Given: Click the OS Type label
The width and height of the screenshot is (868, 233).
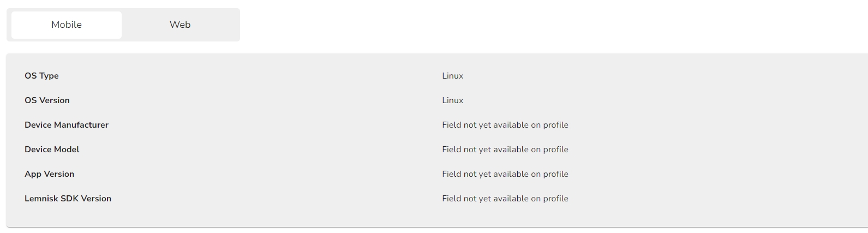Looking at the screenshot, I should click(x=41, y=76).
